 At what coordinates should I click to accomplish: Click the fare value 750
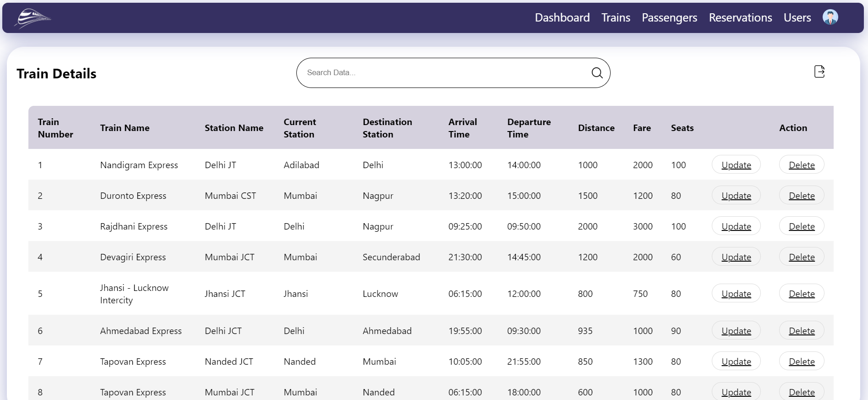pos(640,294)
